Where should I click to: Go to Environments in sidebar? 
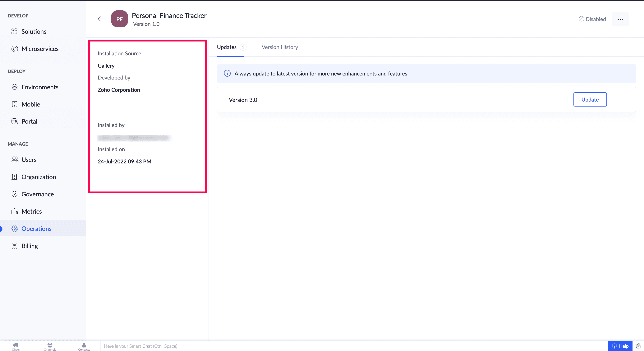point(40,87)
